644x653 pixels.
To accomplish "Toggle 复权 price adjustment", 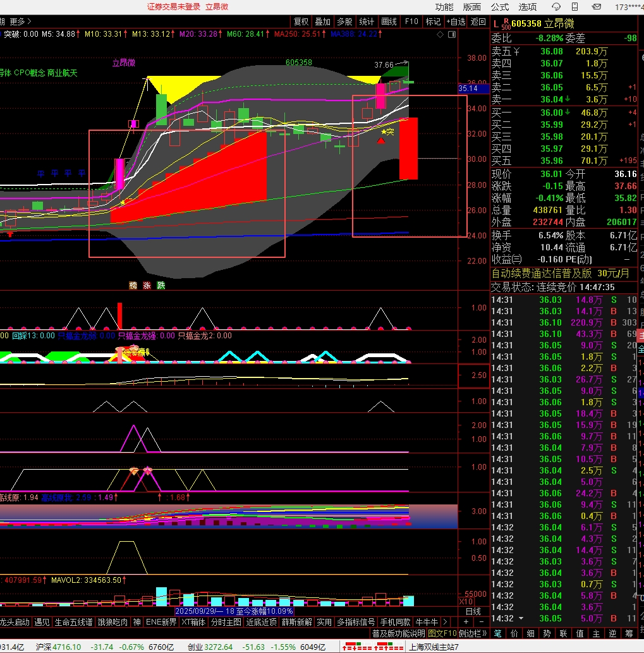I will pyautogui.click(x=301, y=21).
